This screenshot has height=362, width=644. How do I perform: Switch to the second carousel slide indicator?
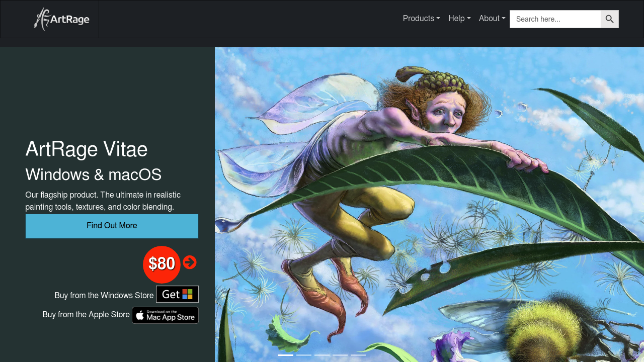304,355
